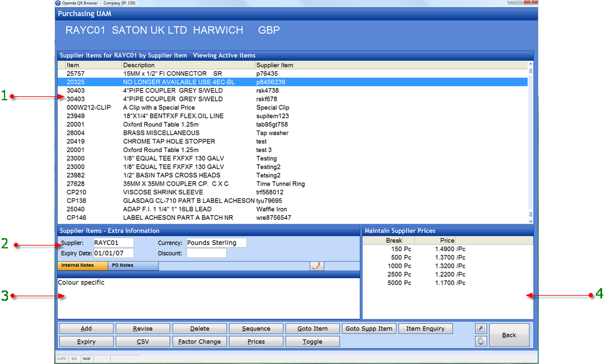This screenshot has width=605, height=364.
Task: Click the gear settings icon button
Action: click(x=481, y=341)
